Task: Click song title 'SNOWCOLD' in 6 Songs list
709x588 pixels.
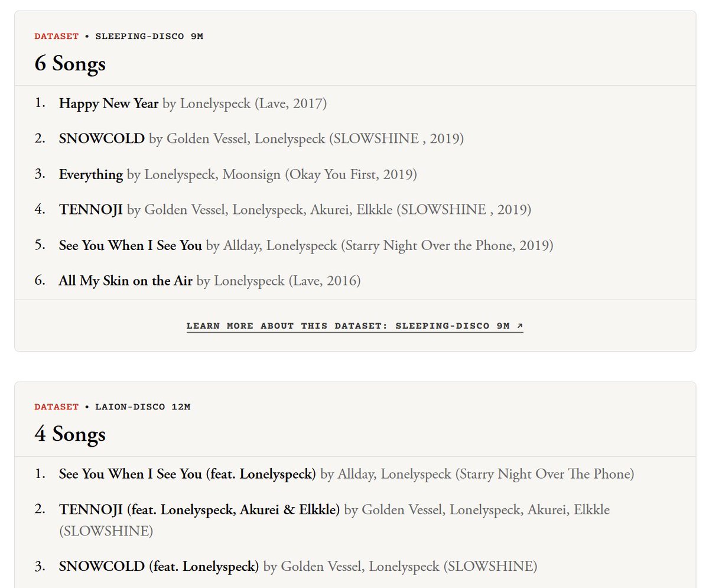Action: [x=102, y=139]
